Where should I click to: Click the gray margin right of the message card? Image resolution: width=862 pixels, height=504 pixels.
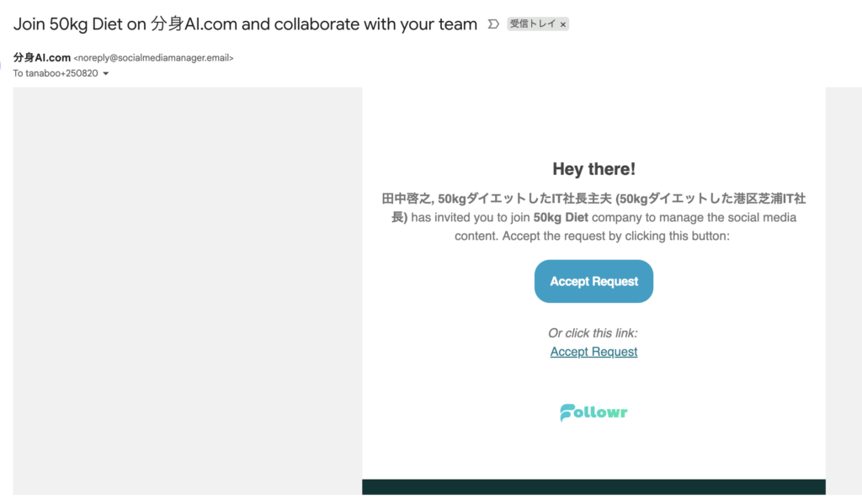(843, 291)
